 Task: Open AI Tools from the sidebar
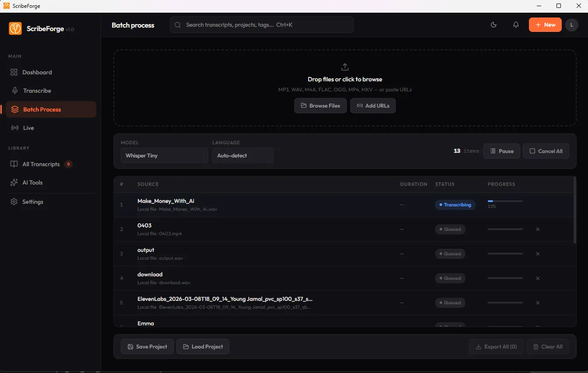[x=32, y=183]
